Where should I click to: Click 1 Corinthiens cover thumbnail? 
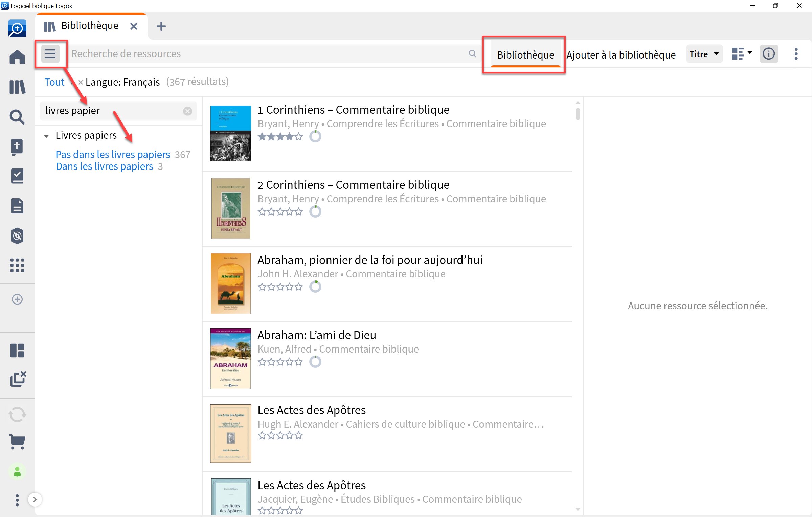(231, 133)
